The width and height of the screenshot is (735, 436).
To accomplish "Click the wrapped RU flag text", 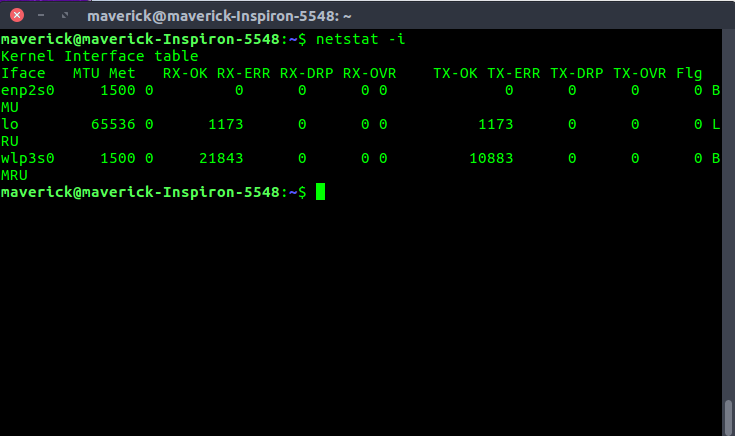I will click(10, 142).
